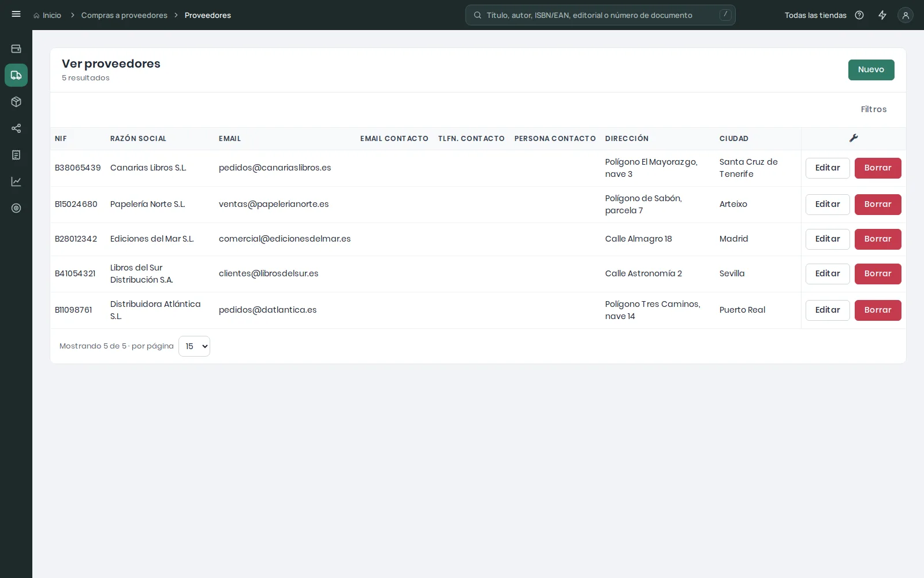The width and height of the screenshot is (924, 578).
Task: Click the target circle icon in sidebar
Action: pos(16,208)
